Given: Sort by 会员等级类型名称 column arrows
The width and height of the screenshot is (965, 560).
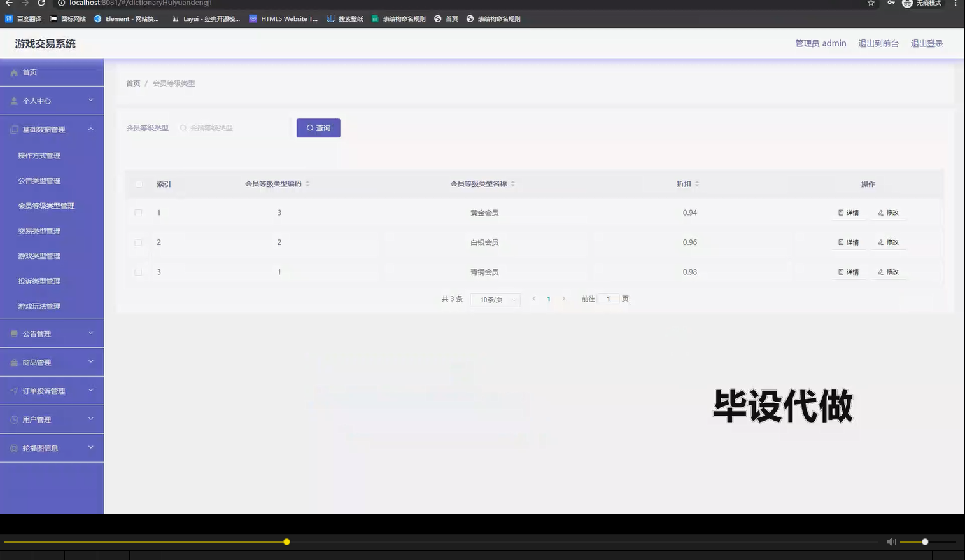Looking at the screenshot, I should tap(513, 184).
